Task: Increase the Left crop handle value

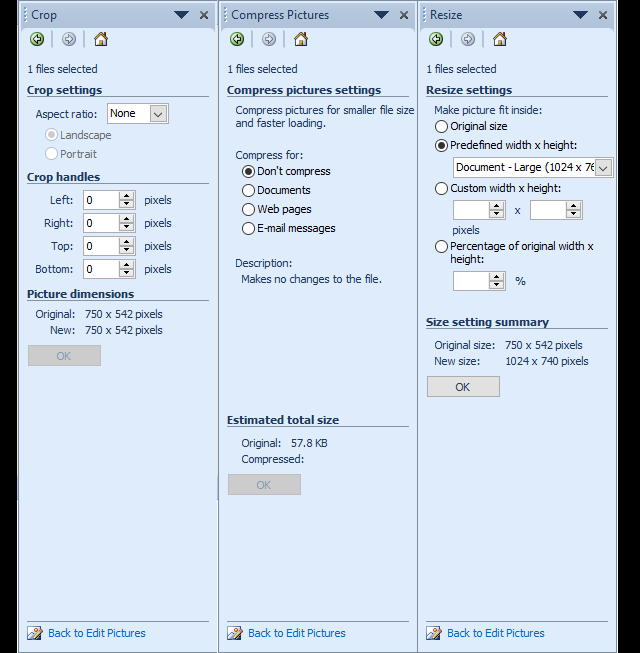Action: click(127, 196)
